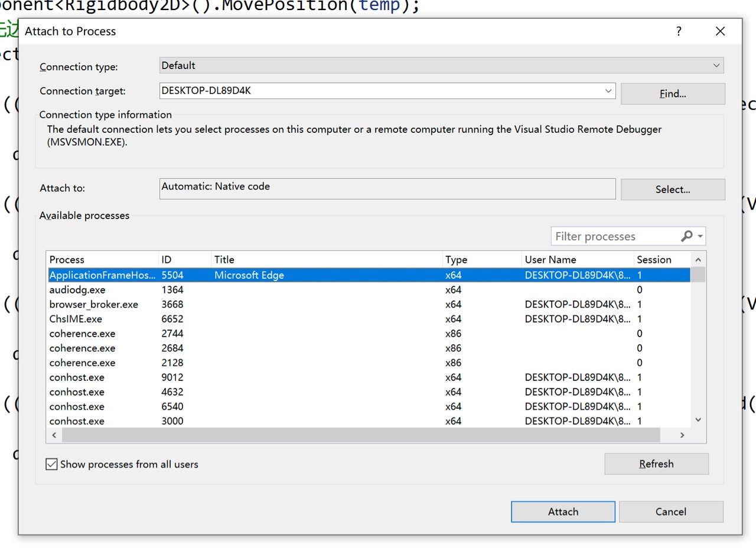The image size is (756, 551).
Task: Select the ChsIME.exe process
Action: [369, 319]
